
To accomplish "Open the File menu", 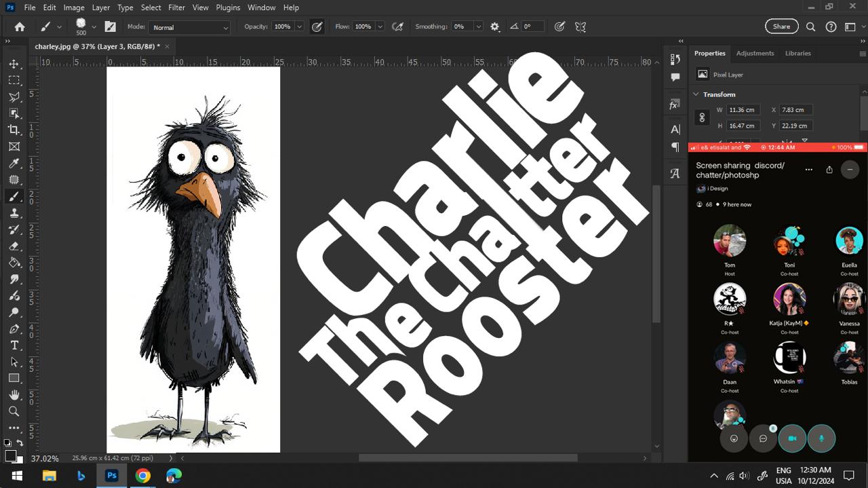I will point(30,7).
